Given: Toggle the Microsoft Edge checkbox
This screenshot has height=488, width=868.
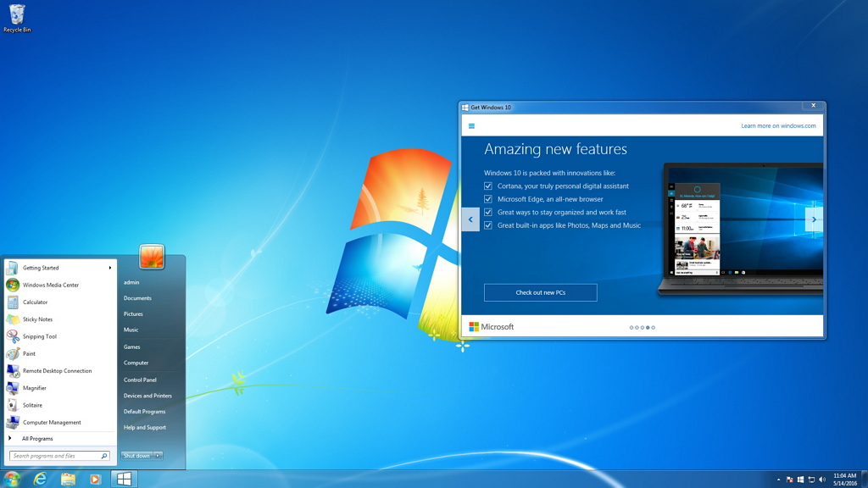Looking at the screenshot, I should coord(488,199).
